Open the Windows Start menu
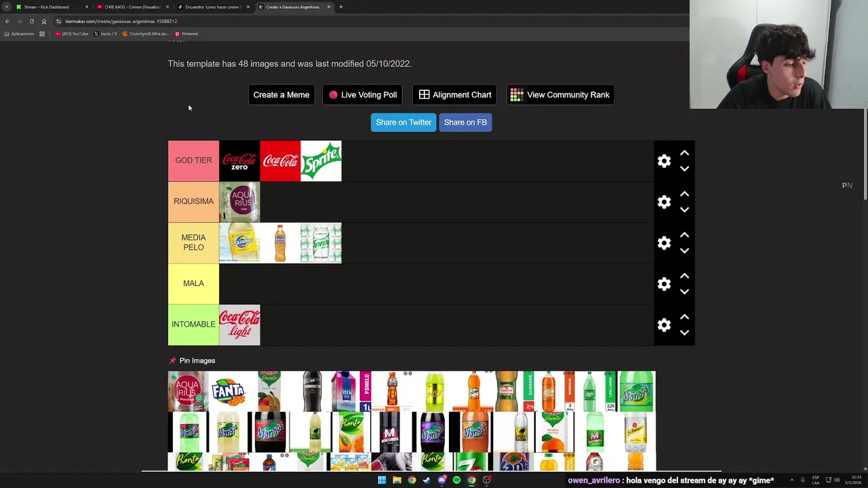This screenshot has width=868, height=488. point(382,480)
